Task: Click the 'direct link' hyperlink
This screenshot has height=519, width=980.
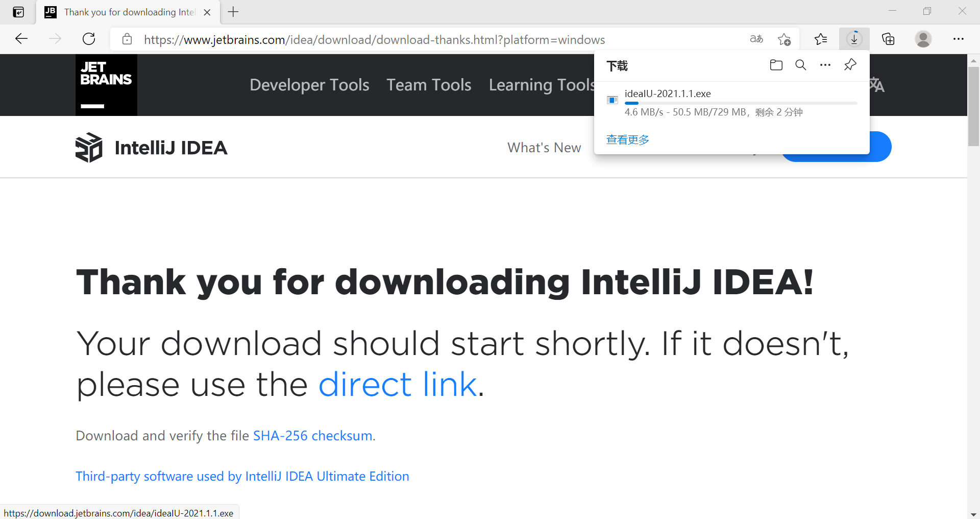Action: click(x=398, y=384)
